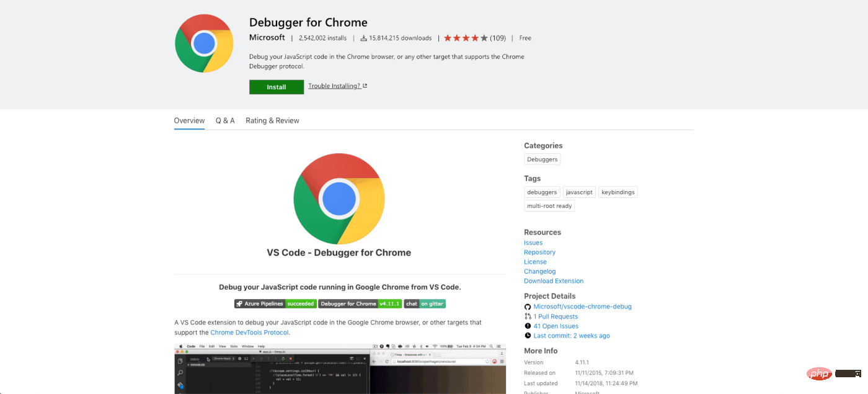This screenshot has width=868, height=394.
Task: Click the download arrow icon beside 15,814,215 downloads
Action: 364,38
